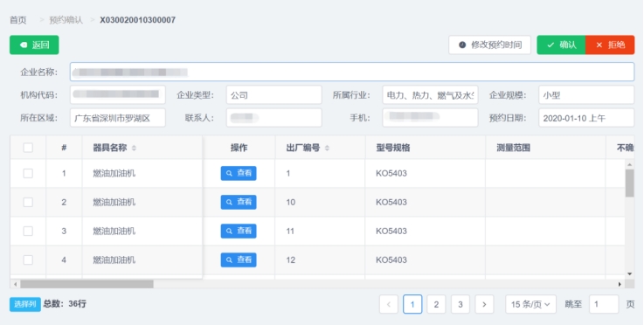This screenshot has height=325, width=644.
Task: Select page 3 in pagination
Action: tap(460, 304)
